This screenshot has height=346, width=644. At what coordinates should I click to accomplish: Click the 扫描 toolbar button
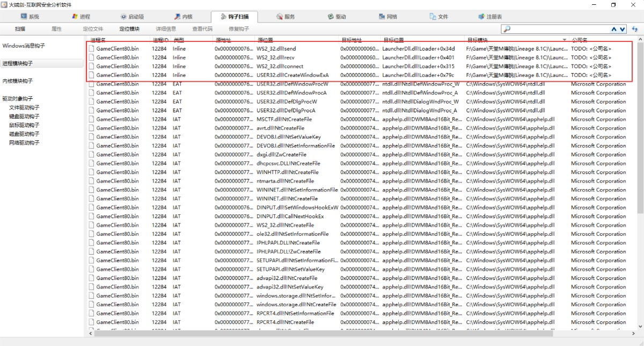pos(20,29)
